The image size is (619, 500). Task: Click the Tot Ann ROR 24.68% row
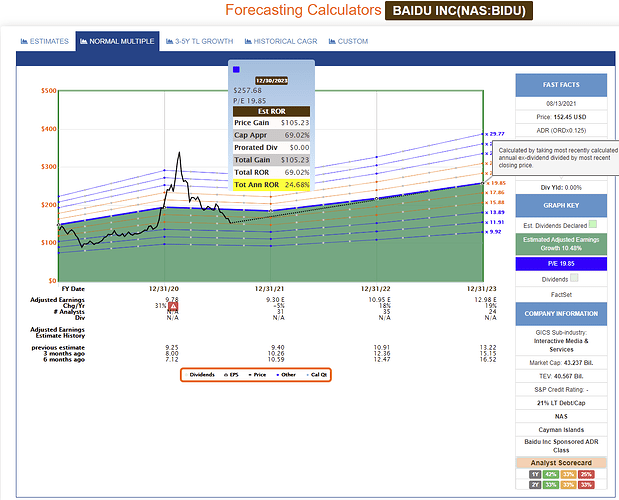(272, 185)
